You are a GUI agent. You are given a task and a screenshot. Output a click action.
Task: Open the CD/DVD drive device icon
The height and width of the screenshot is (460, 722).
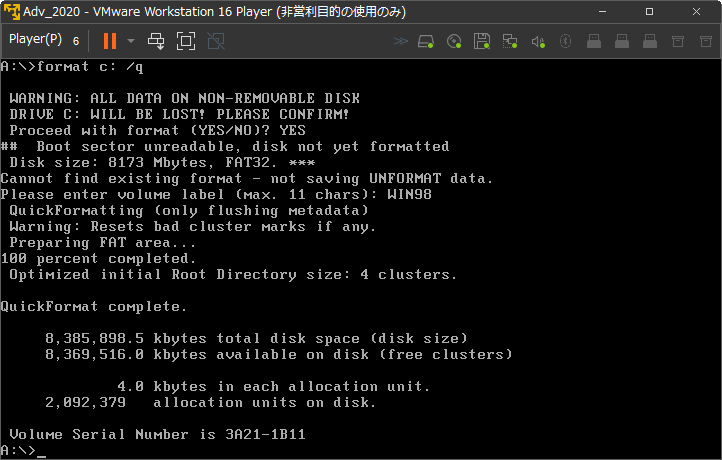pyautogui.click(x=454, y=41)
